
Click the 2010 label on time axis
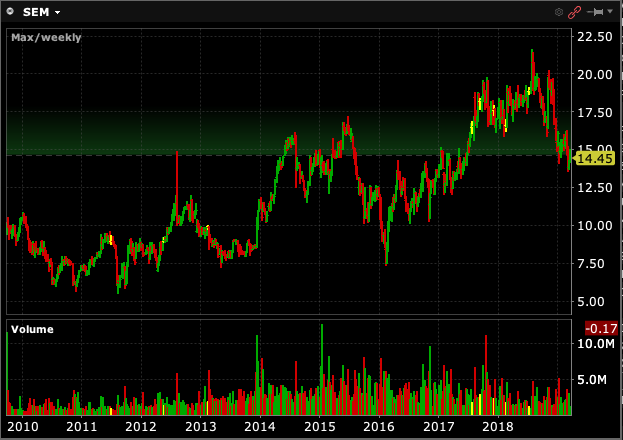(23, 427)
